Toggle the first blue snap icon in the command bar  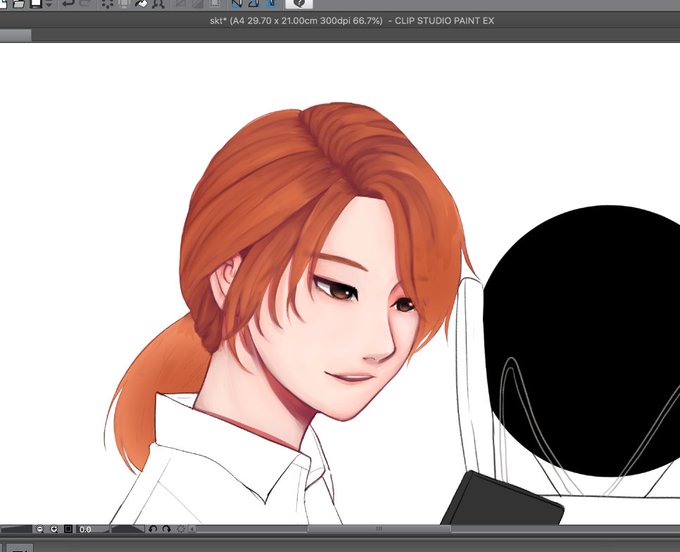point(237,3)
